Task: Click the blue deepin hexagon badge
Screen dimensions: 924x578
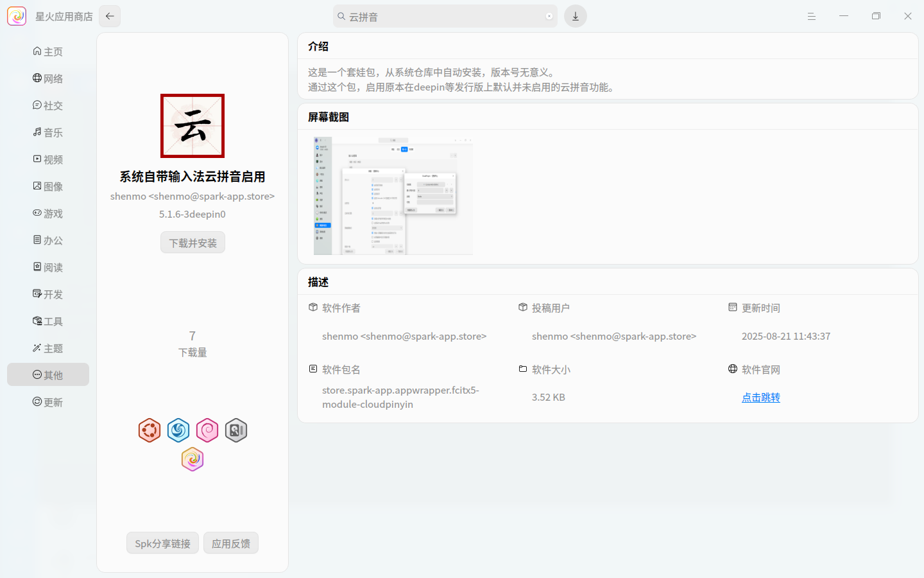Action: pyautogui.click(x=178, y=430)
